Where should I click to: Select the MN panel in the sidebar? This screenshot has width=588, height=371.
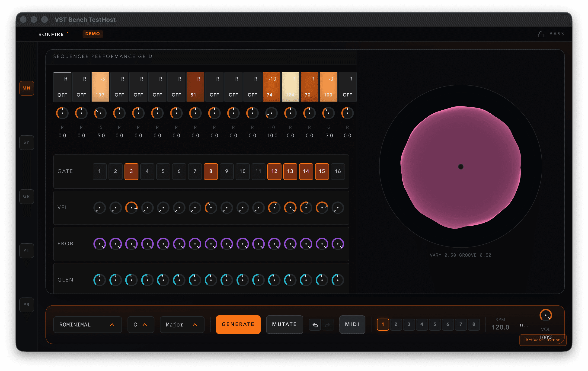[26, 88]
